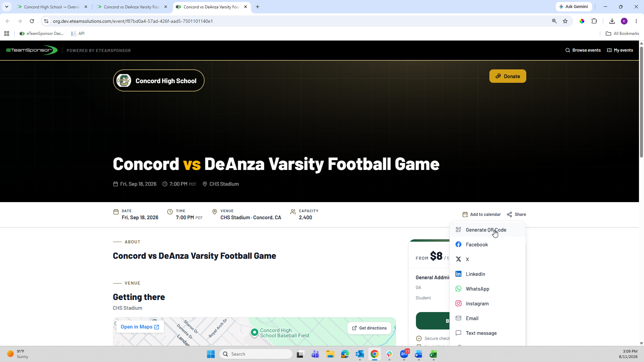Open Chrome apps grid icon

click(7, 34)
